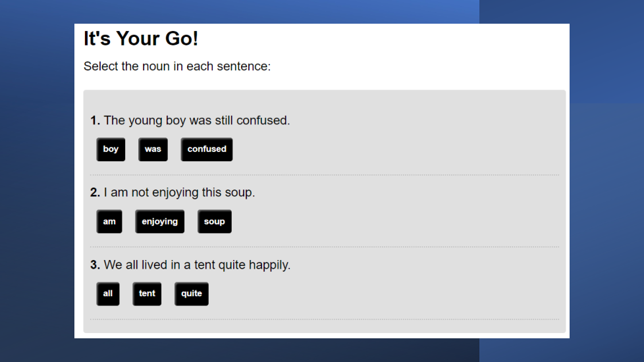This screenshot has height=362, width=644.
Task: Click the sentence 'The young boy was still confused.'
Action: tap(197, 120)
